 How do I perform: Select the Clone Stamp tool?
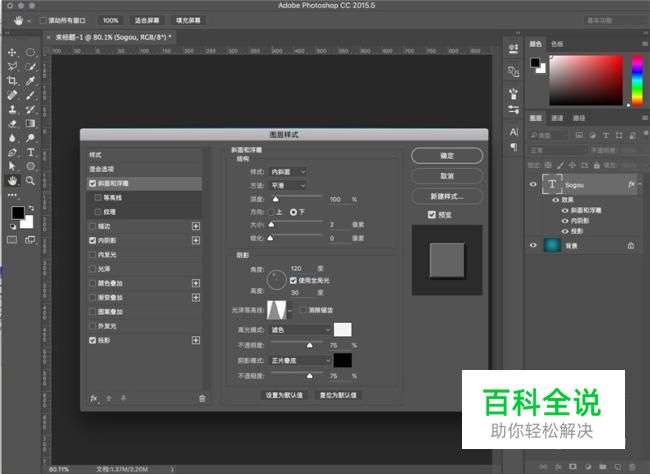point(12,109)
